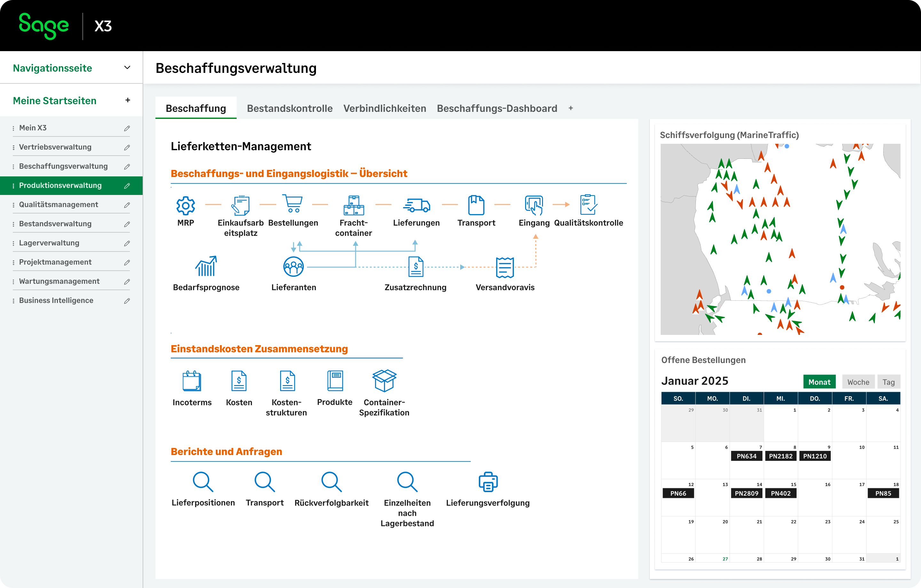This screenshot has height=588, width=921.
Task: Click the Rückverfolgbarkeit magnifier icon
Action: coord(331,482)
